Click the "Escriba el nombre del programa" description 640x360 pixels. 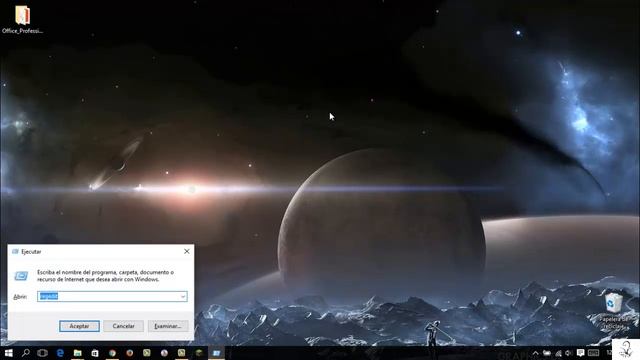pos(105,276)
